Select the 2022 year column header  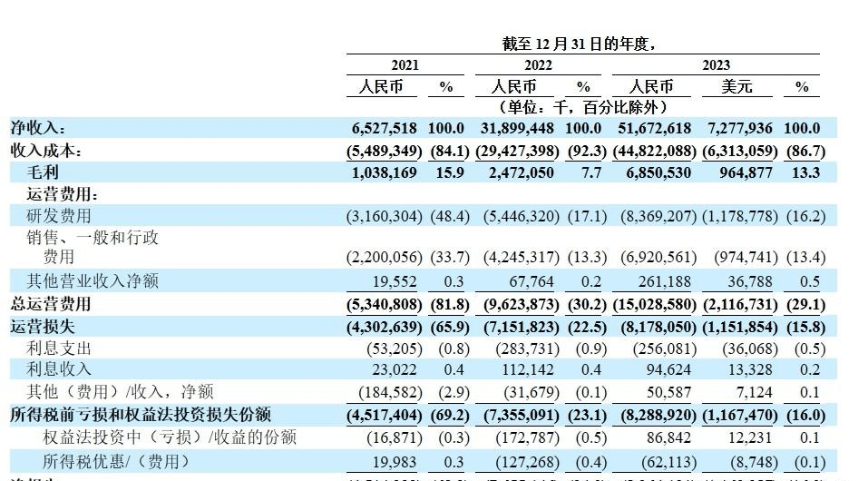[538, 65]
